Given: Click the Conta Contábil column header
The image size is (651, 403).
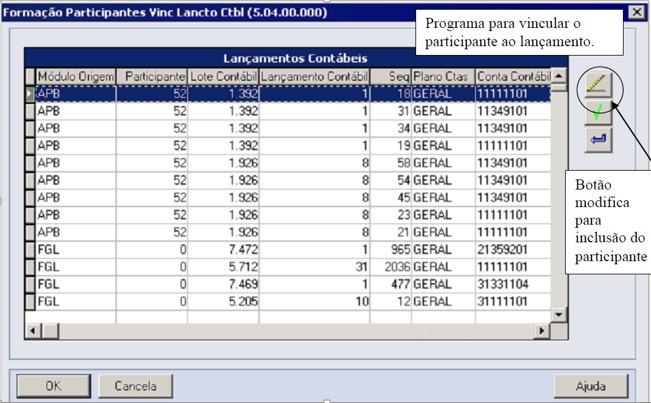Looking at the screenshot, I should tap(513, 76).
